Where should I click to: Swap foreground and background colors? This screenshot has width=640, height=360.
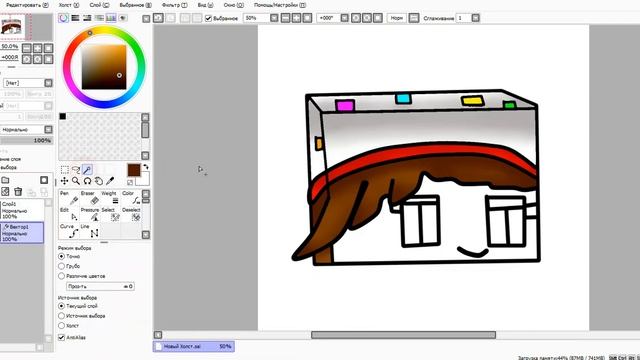(x=146, y=167)
